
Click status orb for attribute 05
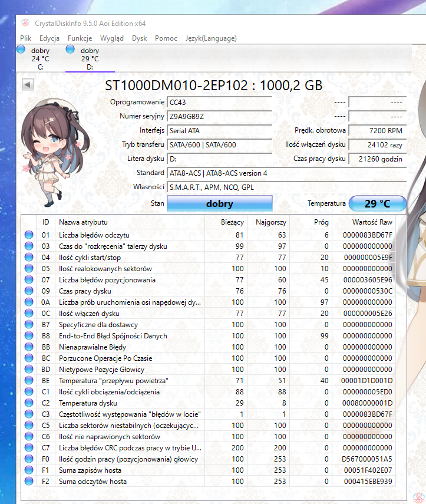click(x=29, y=268)
